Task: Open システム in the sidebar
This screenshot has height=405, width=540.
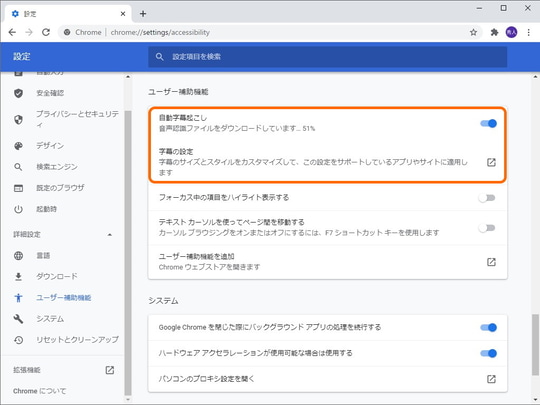Action: click(50, 319)
